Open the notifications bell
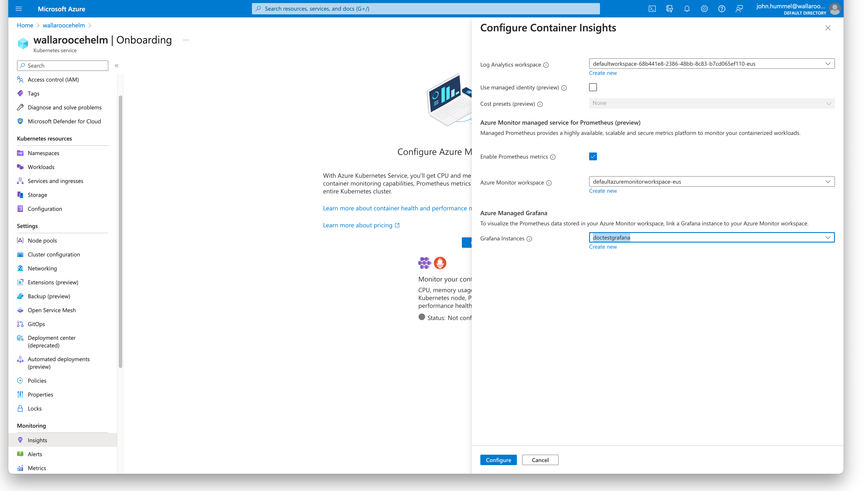This screenshot has width=868, height=491. [x=687, y=9]
